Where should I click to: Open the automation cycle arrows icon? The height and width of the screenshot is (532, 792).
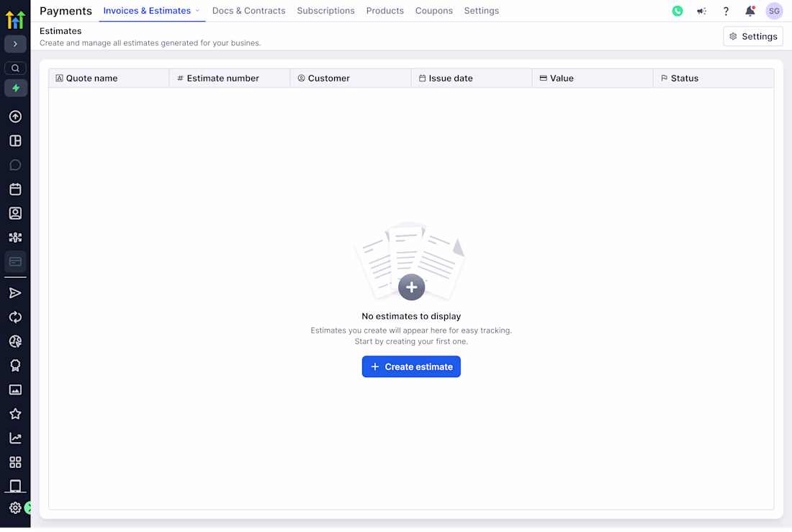[x=15, y=319]
